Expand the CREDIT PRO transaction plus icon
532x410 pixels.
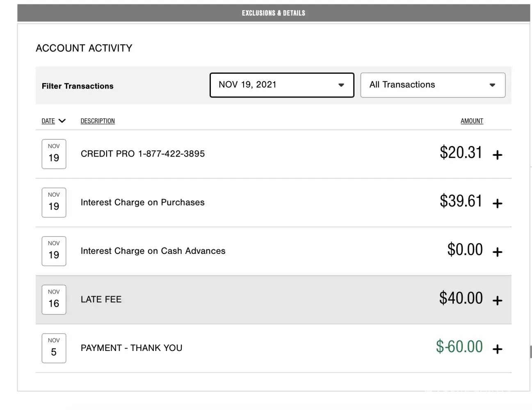coord(497,155)
